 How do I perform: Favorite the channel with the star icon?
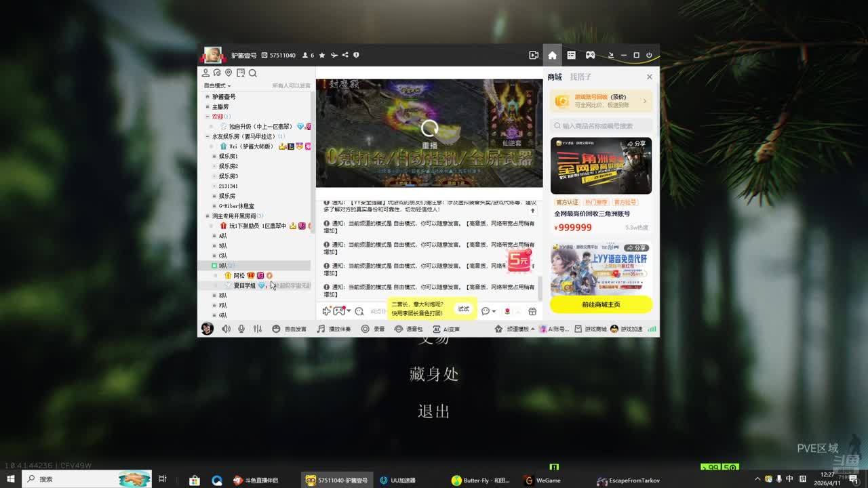(322, 55)
